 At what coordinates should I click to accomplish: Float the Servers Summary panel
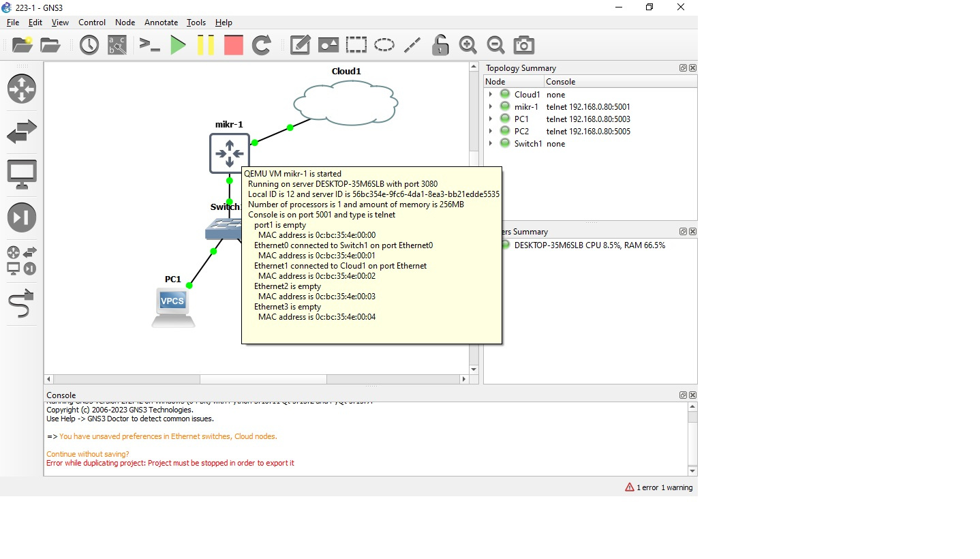pyautogui.click(x=683, y=232)
